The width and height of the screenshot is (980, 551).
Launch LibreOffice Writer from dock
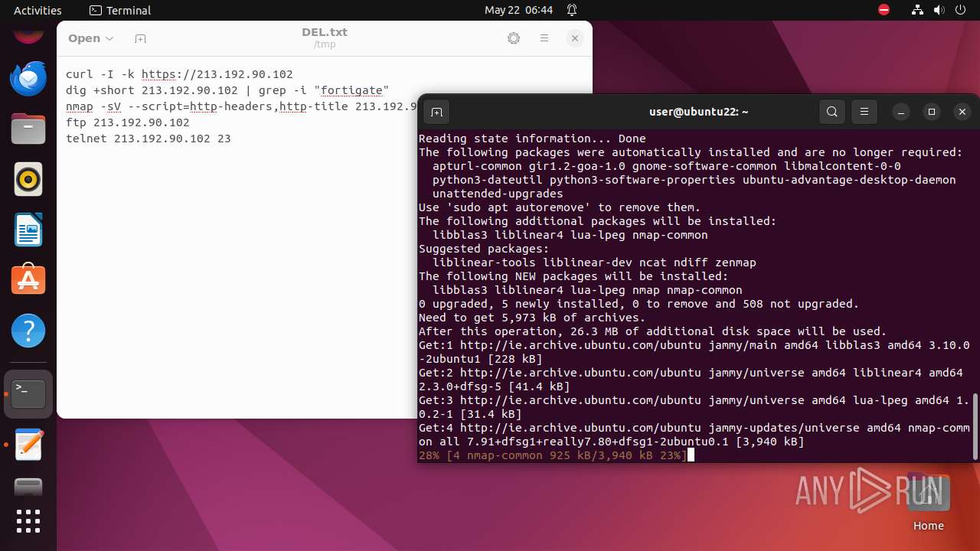pos(28,230)
